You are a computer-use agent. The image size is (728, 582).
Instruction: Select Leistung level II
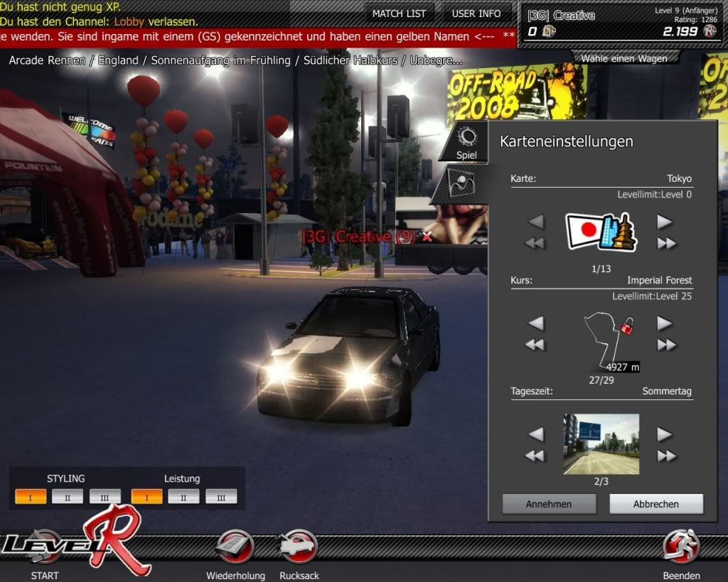184,497
